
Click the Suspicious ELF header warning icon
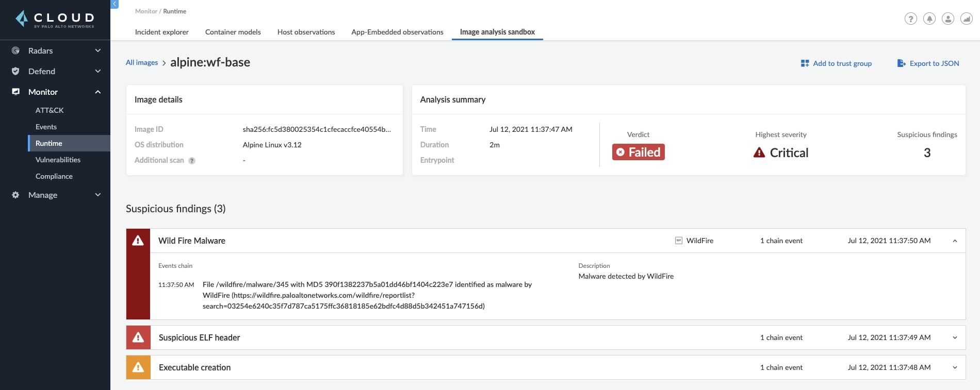pyautogui.click(x=138, y=337)
